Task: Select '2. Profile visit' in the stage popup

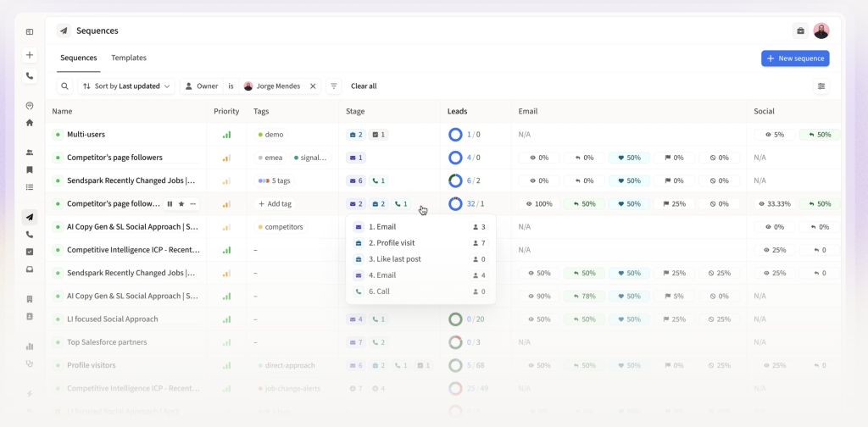Action: coord(394,243)
